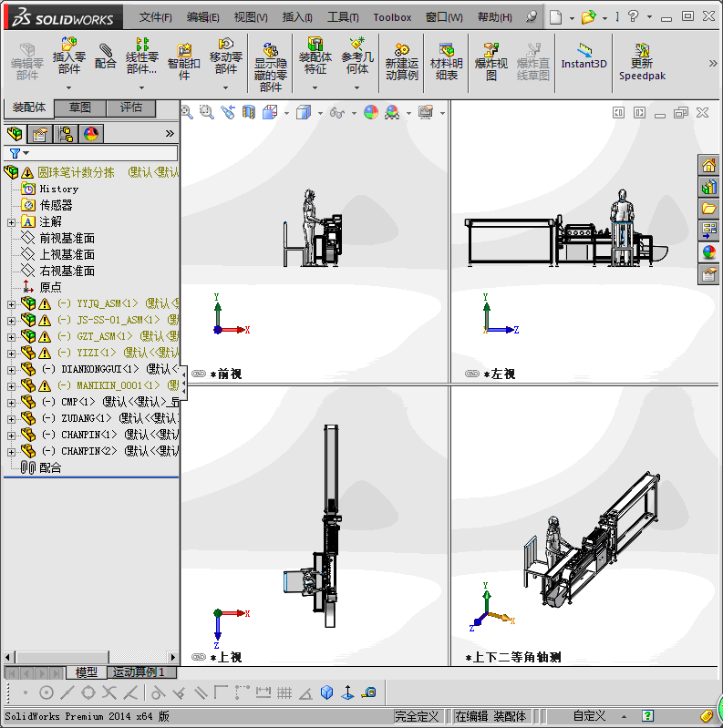Open FeatureManager design tree tab icon
Image resolution: width=723 pixels, height=728 pixels.
(15, 134)
